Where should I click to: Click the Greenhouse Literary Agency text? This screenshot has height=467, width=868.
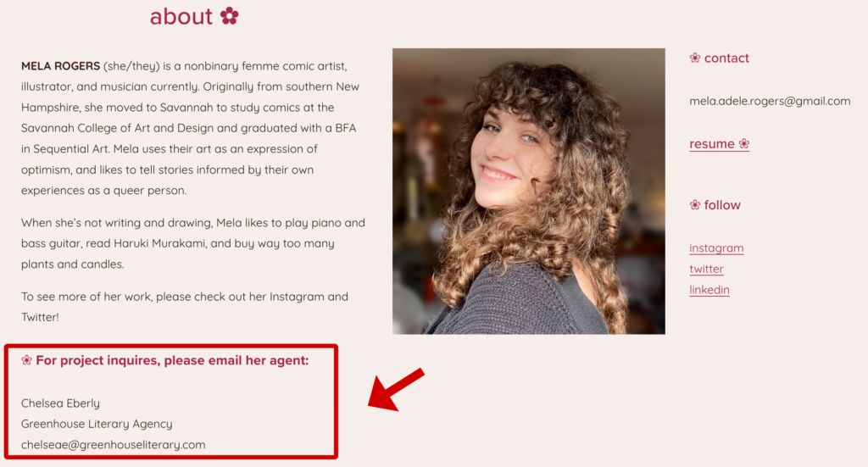click(x=97, y=424)
